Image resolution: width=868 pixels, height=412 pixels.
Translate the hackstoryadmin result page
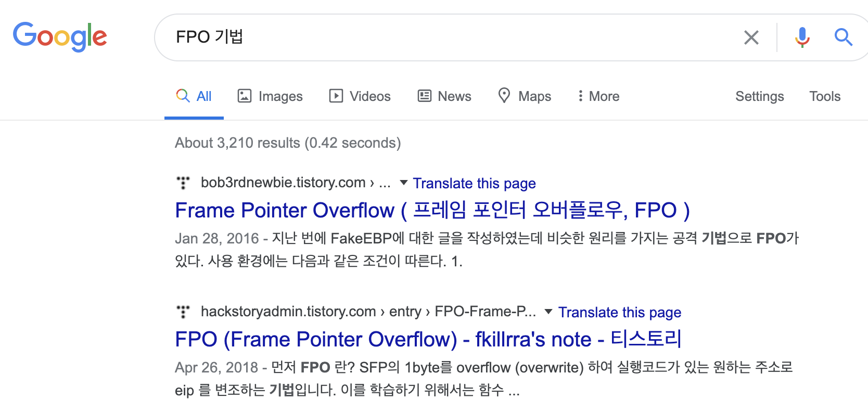pos(619,312)
